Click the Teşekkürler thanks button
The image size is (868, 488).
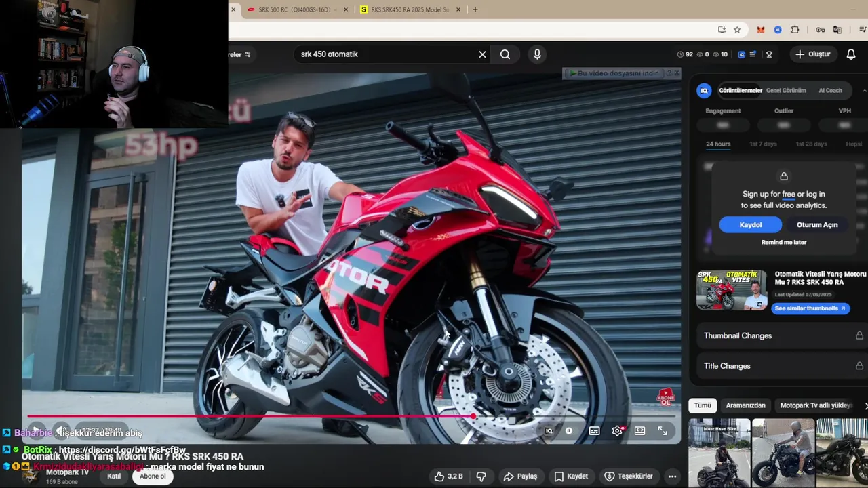tap(628, 476)
